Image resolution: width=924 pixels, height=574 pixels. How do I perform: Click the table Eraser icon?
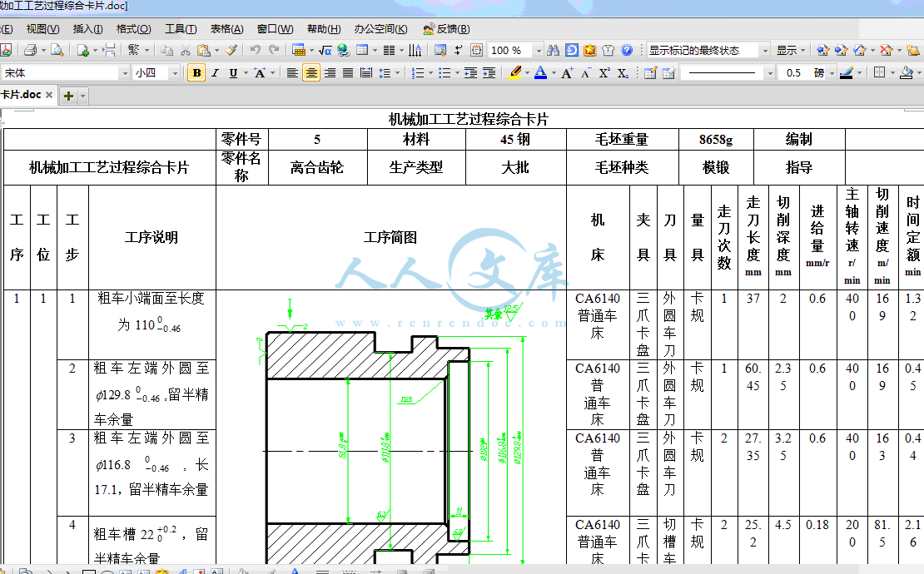[x=668, y=73]
